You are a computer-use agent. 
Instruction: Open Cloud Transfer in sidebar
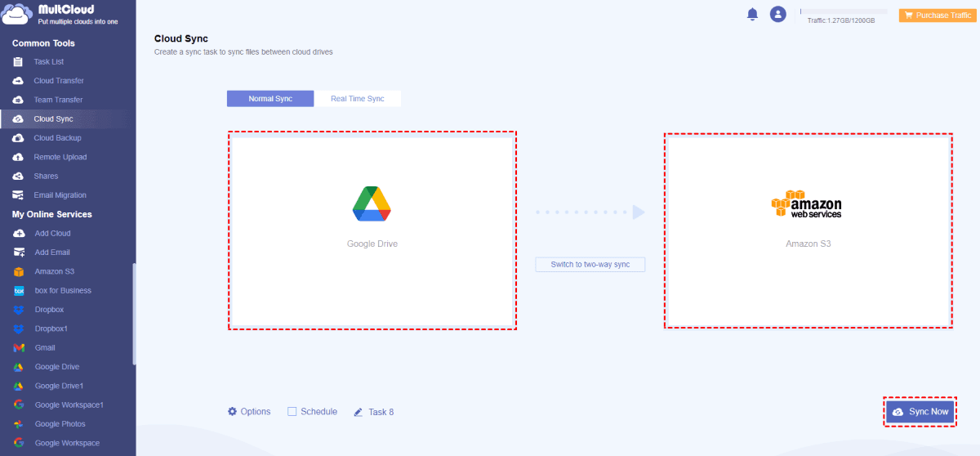pos(59,81)
